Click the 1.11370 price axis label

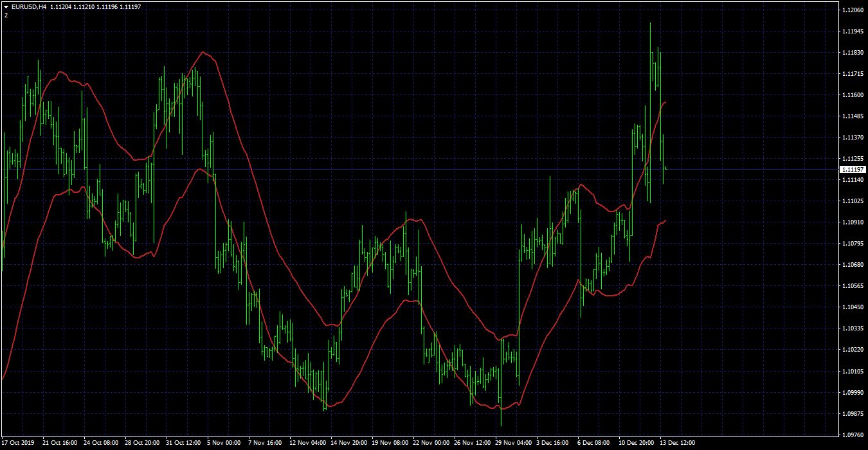click(853, 138)
